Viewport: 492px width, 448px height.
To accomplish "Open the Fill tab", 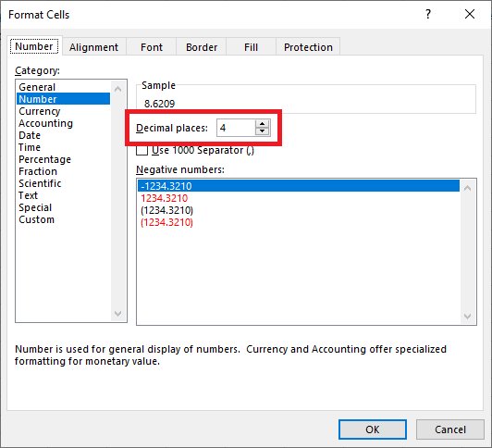I will coord(251,47).
